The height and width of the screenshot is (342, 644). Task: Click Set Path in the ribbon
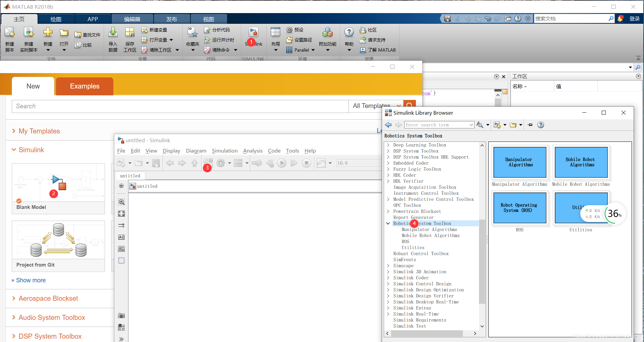(299, 40)
